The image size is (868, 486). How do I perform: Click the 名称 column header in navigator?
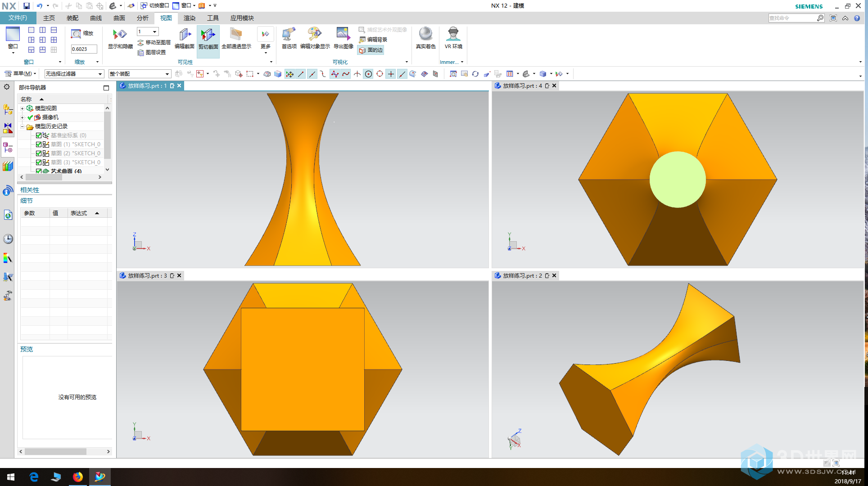point(27,99)
